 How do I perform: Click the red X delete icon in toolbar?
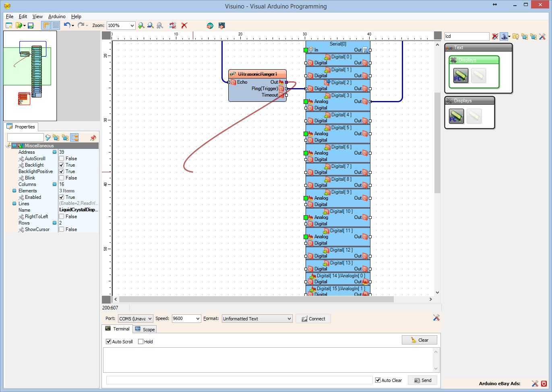pyautogui.click(x=184, y=26)
